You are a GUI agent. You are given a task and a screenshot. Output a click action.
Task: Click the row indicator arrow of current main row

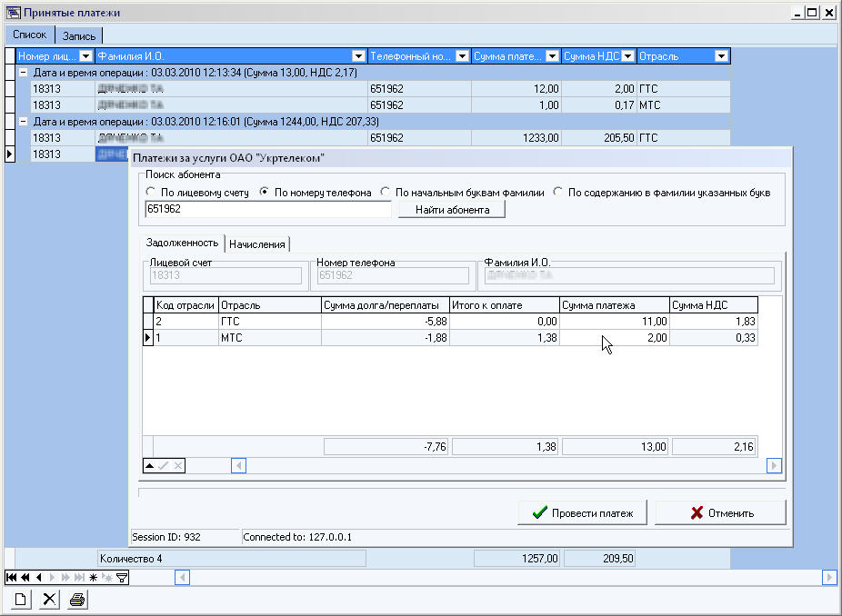click(10, 154)
